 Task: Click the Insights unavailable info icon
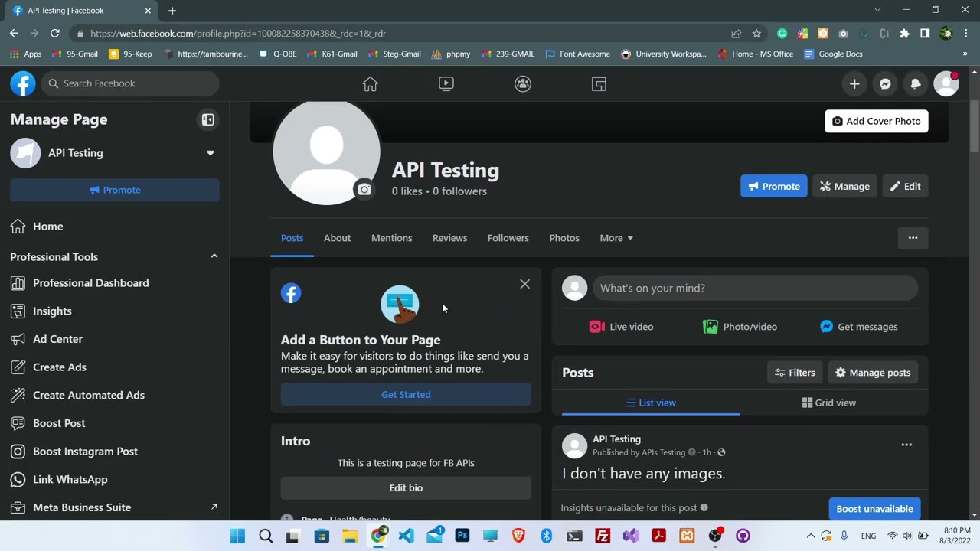704,507
